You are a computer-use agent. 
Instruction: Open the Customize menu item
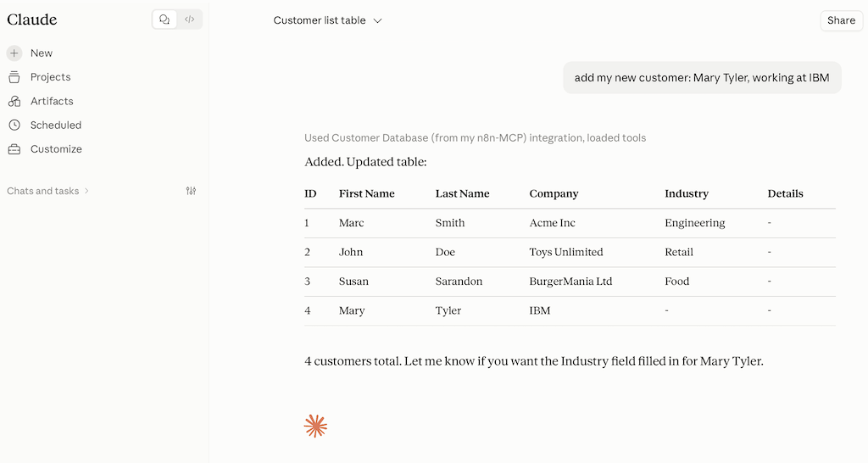tap(56, 149)
